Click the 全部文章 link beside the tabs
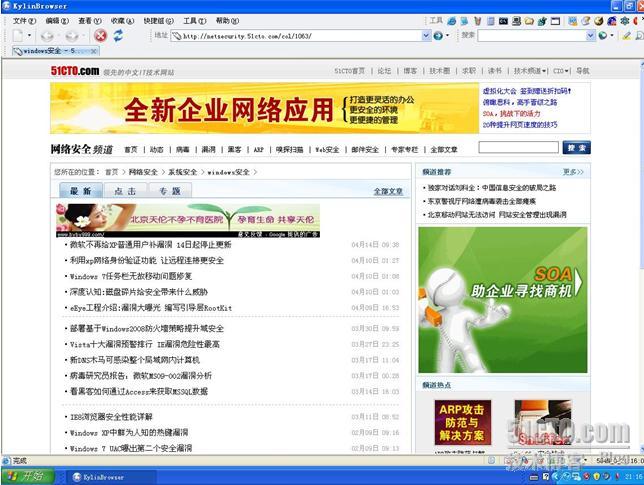The height and width of the screenshot is (485, 644). pos(388,191)
